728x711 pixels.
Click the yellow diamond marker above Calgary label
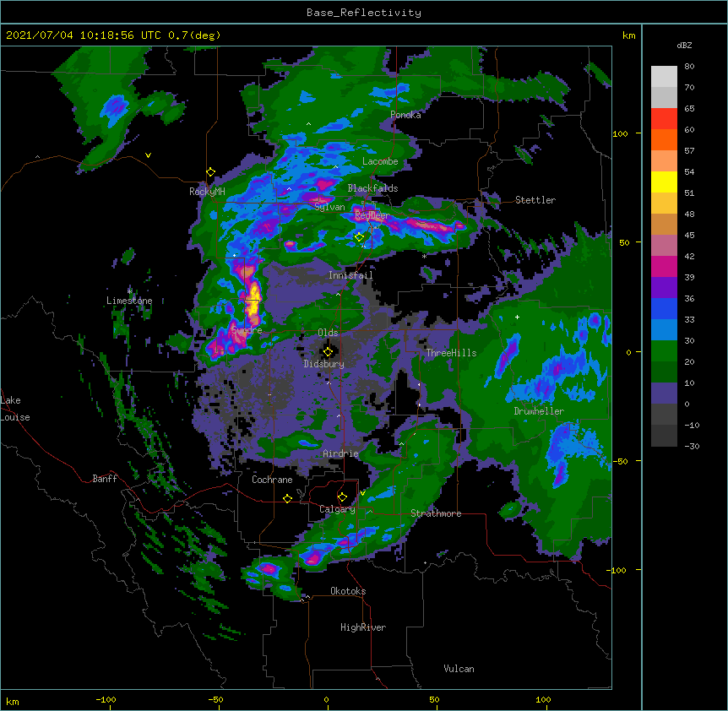click(342, 497)
